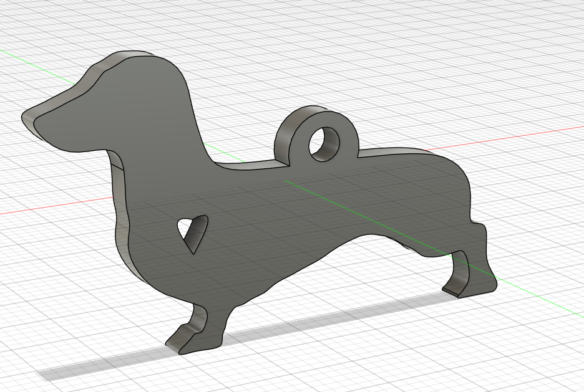Select the heart-shaped cutout's inner wall
The height and width of the screenshot is (392, 584).
point(198,233)
